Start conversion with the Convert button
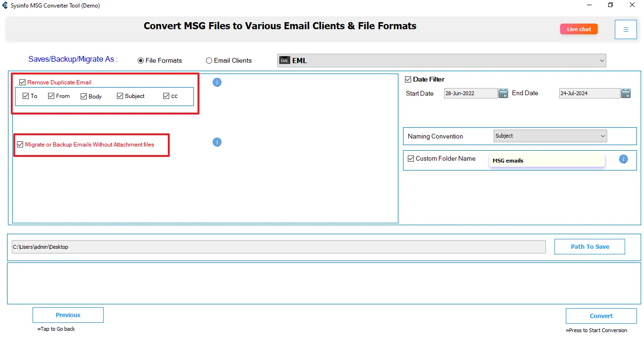Viewport: 644px width, 343px height. (x=601, y=316)
